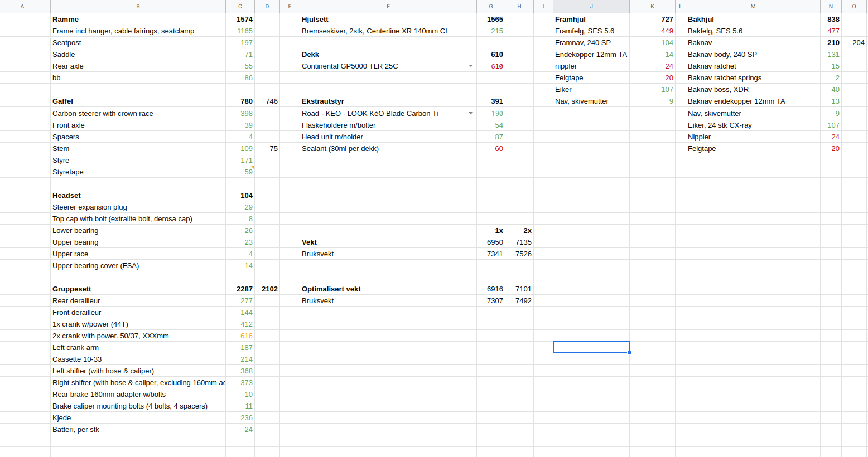This screenshot has width=868, height=457.
Task: Open the Continental GP5000 TLR 25C dropdown arrow
Action: (471, 66)
